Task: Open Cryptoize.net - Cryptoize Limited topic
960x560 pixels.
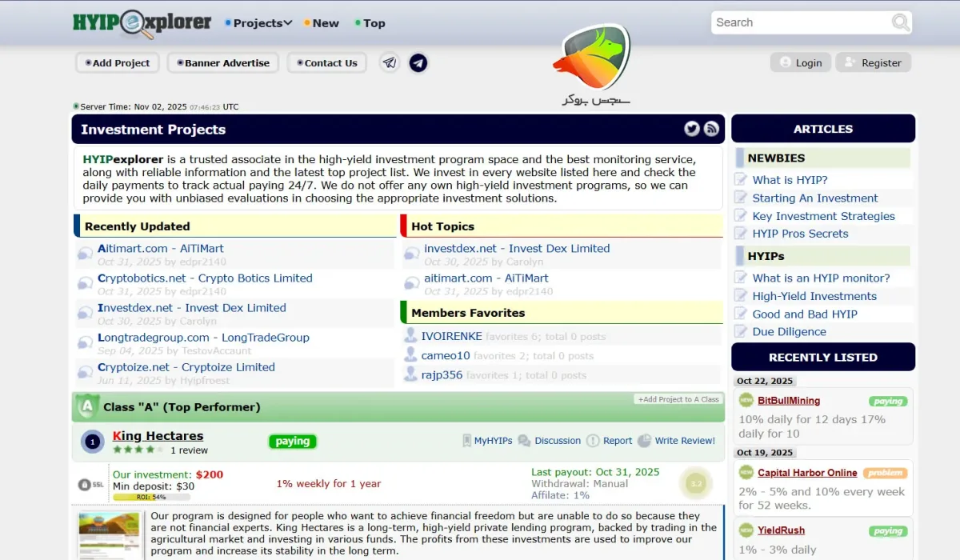Action: point(186,367)
